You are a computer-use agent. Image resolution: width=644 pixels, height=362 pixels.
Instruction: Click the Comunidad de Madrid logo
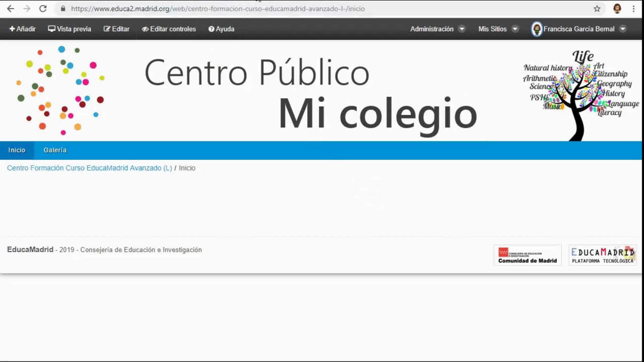coord(527,255)
